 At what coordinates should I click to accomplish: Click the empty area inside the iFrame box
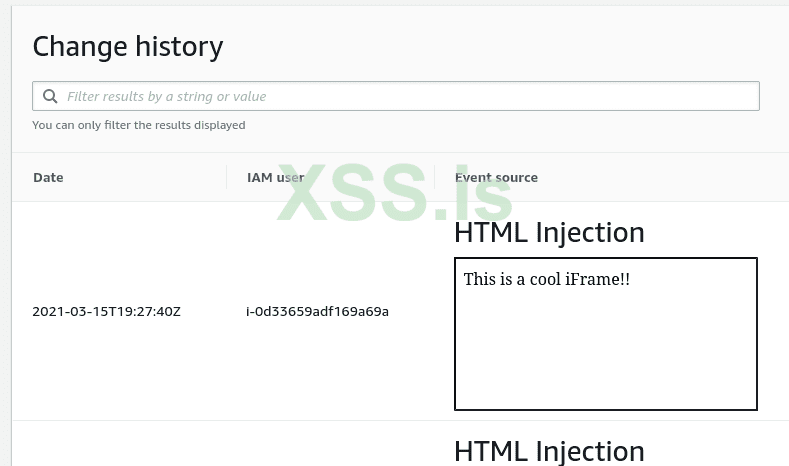click(x=605, y=350)
